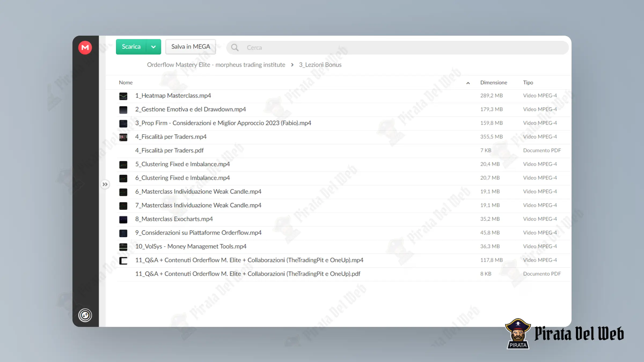Click the 5_Clustering Fixed e Imbalance thumbnail
Image resolution: width=644 pixels, height=362 pixels.
pyautogui.click(x=123, y=164)
